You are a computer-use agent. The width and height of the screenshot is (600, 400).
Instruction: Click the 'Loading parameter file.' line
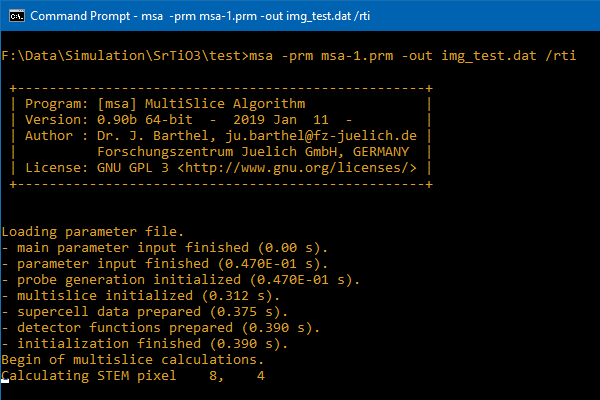coord(87,231)
